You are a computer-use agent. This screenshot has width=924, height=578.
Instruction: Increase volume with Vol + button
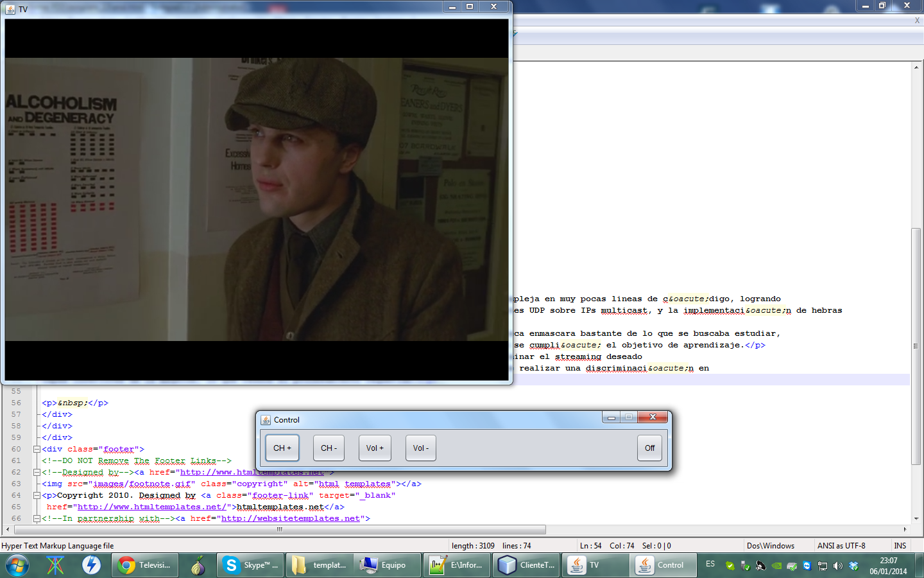point(375,448)
